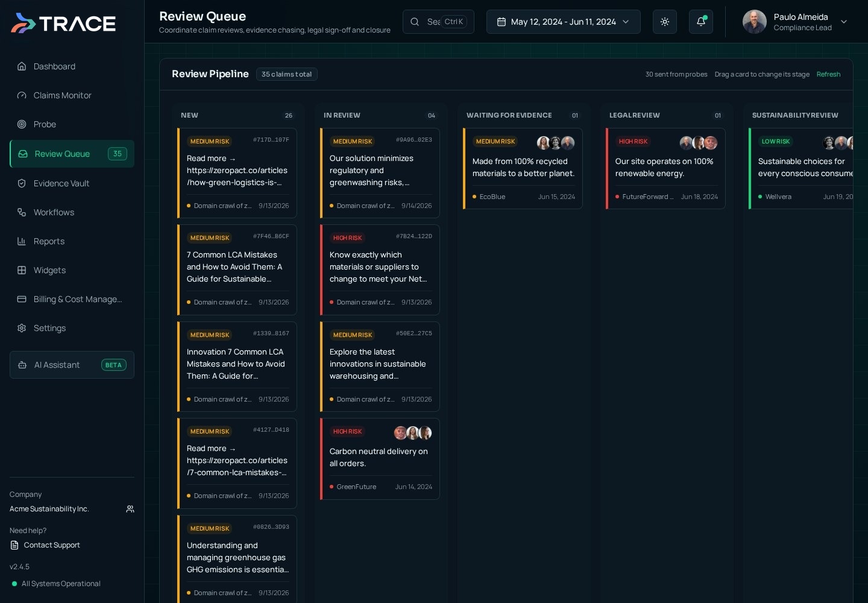The width and height of the screenshot is (868, 603).
Task: Navigate to Reports
Action: tap(72, 241)
